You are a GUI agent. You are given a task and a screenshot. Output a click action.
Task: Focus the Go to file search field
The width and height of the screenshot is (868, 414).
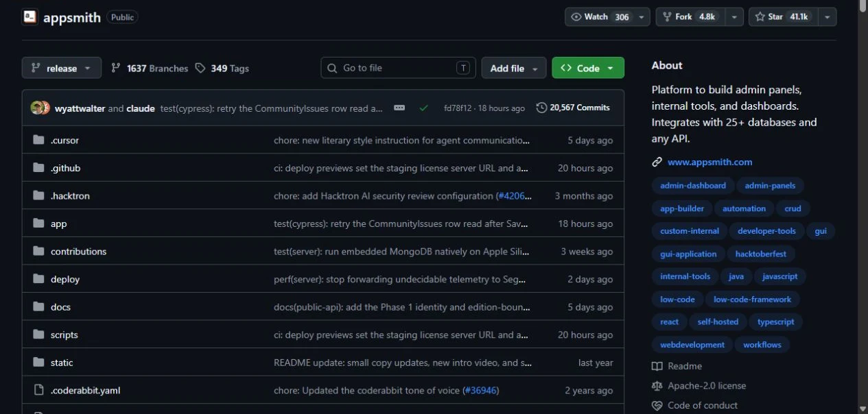[x=398, y=68]
